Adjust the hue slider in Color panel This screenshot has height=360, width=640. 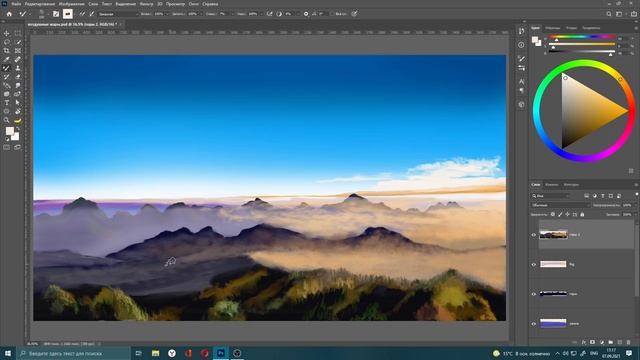tap(582, 38)
